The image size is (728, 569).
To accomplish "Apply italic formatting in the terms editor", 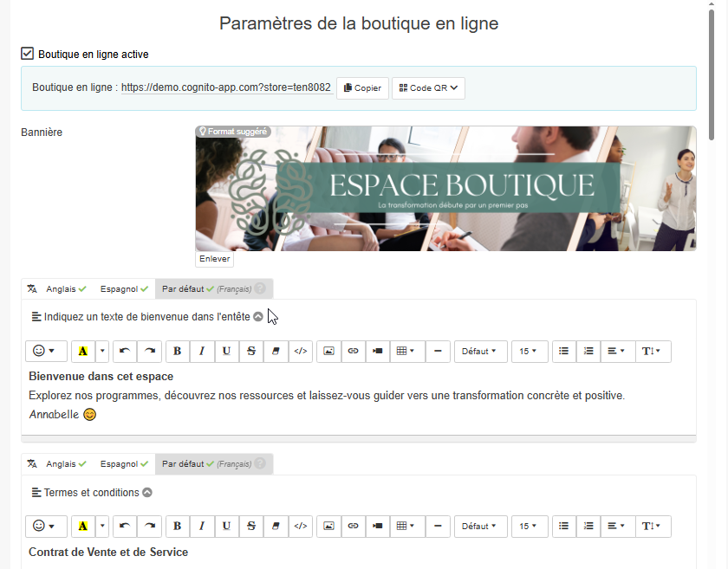I will pyautogui.click(x=201, y=526).
